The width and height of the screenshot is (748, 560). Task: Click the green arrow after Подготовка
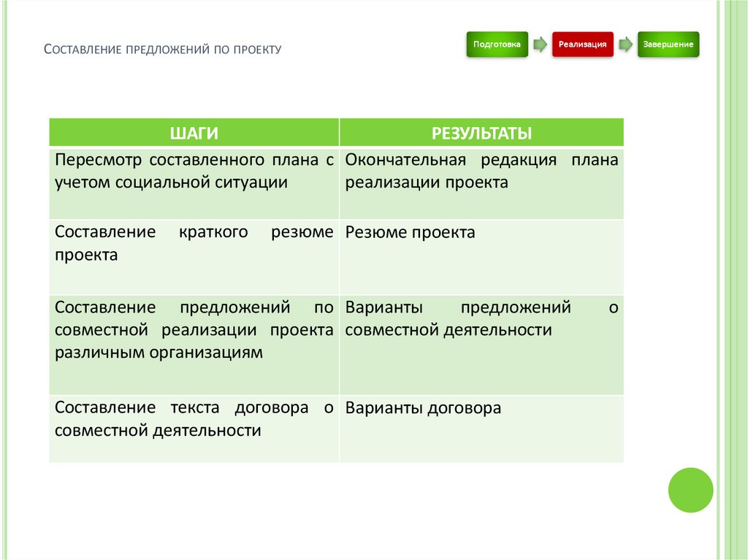pyautogui.click(x=540, y=45)
